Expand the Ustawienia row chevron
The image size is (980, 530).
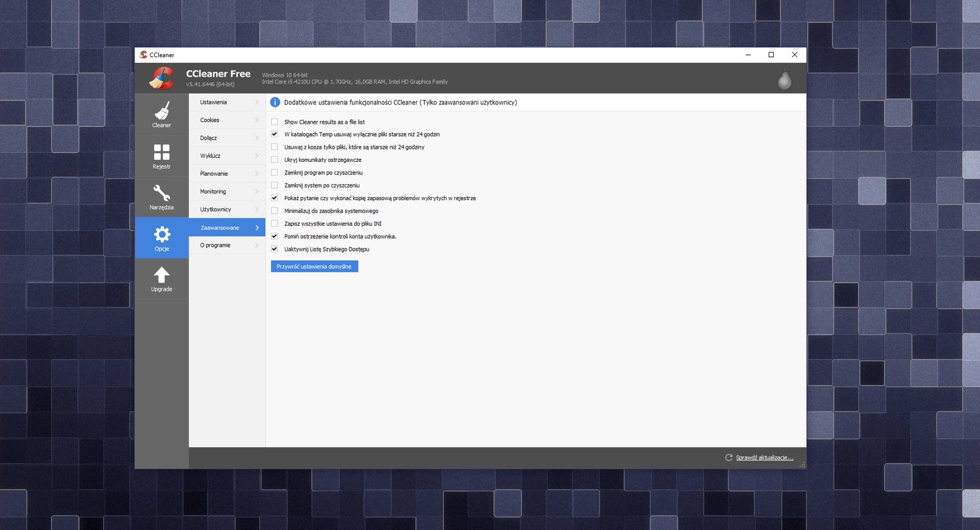pyautogui.click(x=256, y=103)
